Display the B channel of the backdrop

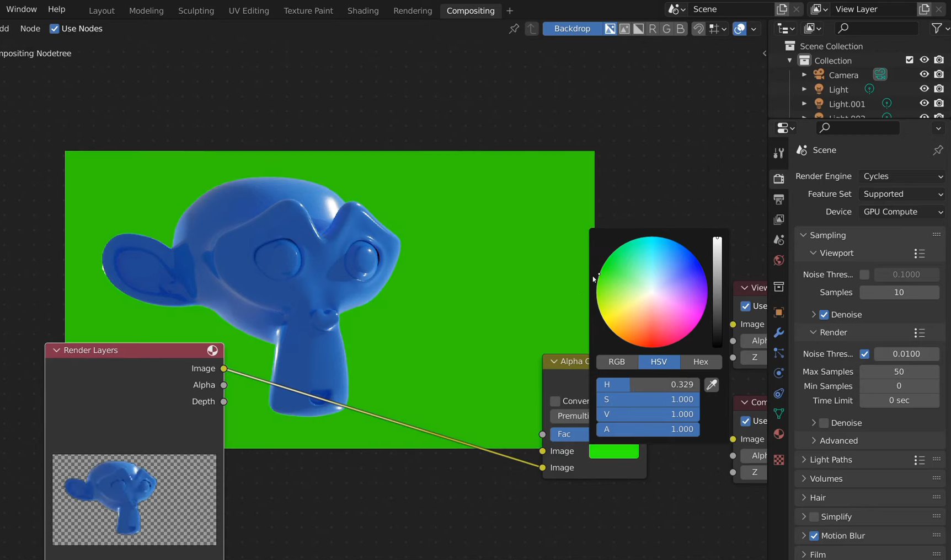(x=680, y=29)
